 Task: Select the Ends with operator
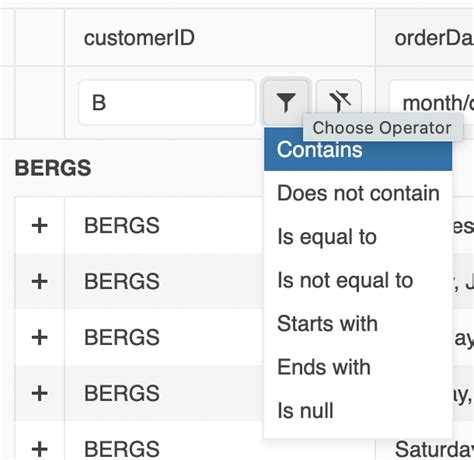point(358,367)
